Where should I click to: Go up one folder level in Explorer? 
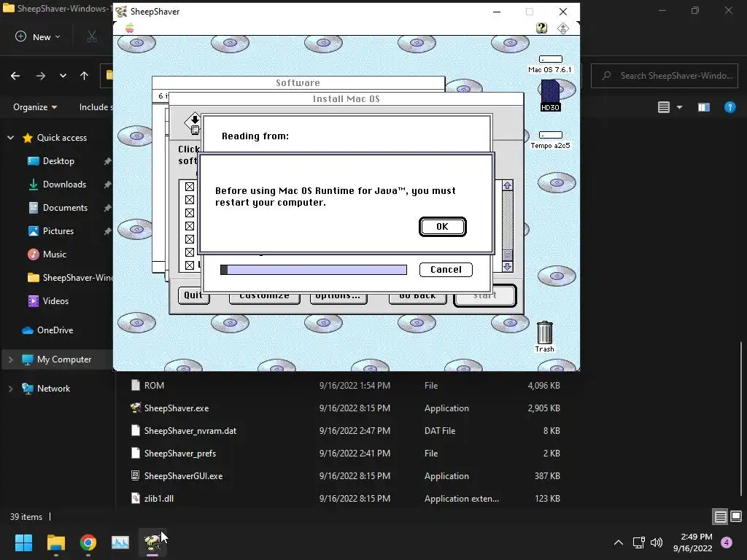pyautogui.click(x=85, y=76)
